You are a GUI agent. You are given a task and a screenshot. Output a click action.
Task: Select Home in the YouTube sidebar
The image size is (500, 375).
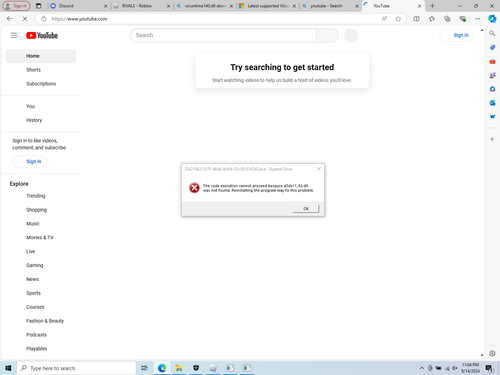tap(41, 56)
